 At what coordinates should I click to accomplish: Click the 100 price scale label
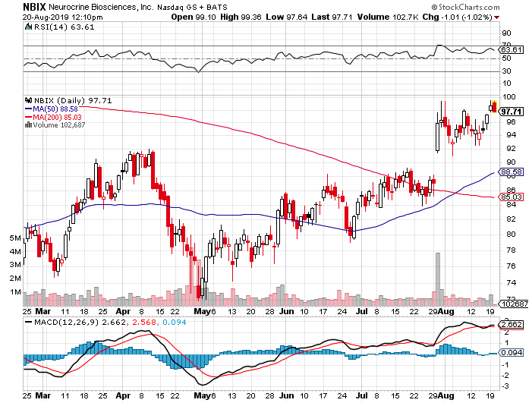tap(509, 97)
